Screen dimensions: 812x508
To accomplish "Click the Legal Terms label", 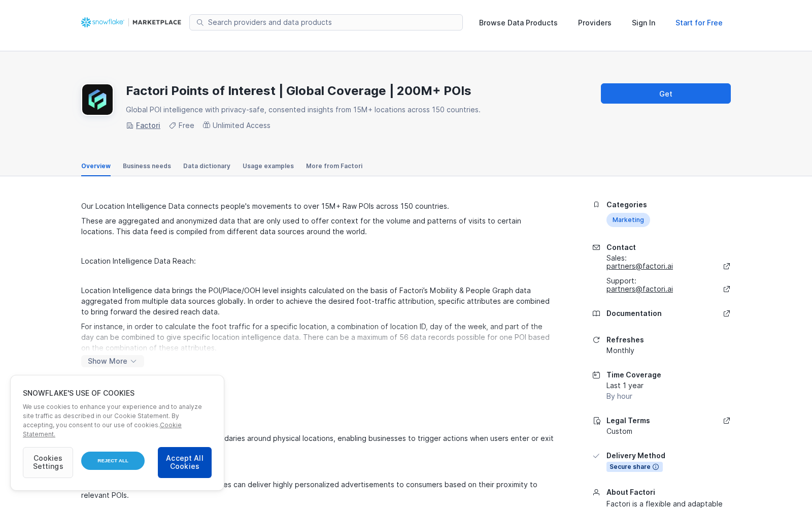I will (x=628, y=421).
